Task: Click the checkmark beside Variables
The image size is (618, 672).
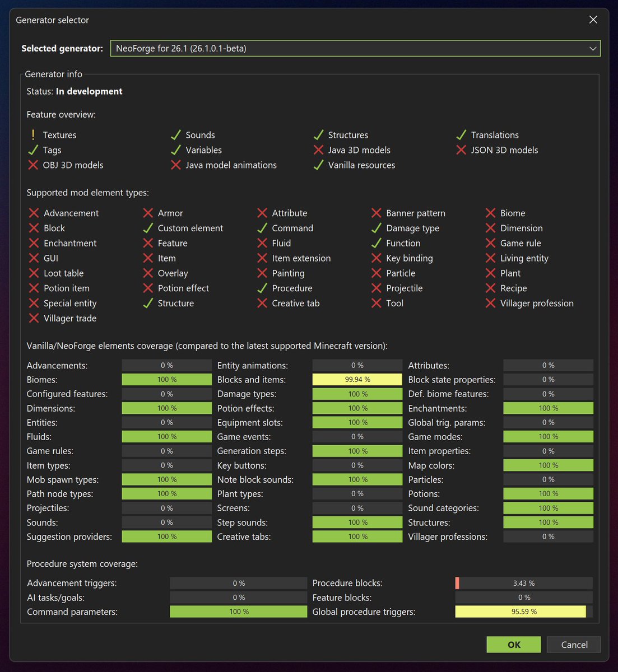Action: point(176,150)
